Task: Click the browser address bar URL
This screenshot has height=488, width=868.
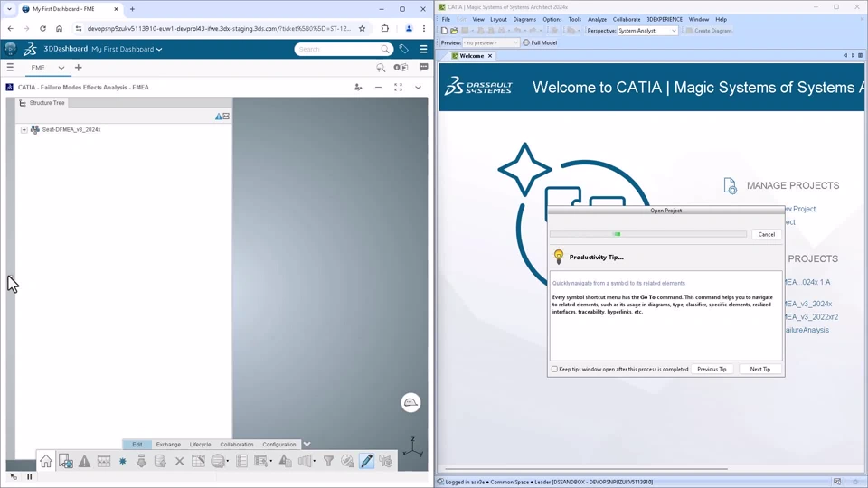Action: click(x=219, y=28)
